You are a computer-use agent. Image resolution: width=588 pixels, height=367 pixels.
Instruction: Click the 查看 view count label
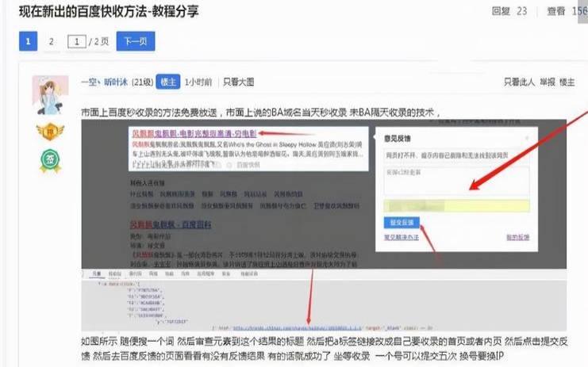[x=556, y=11]
